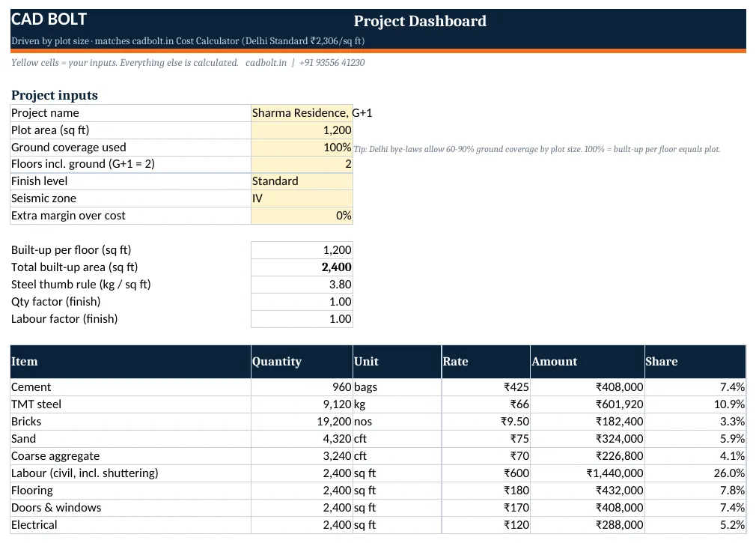This screenshot has width=756, height=543.
Task: Click the 'Project Dashboard' title
Action: tap(420, 21)
